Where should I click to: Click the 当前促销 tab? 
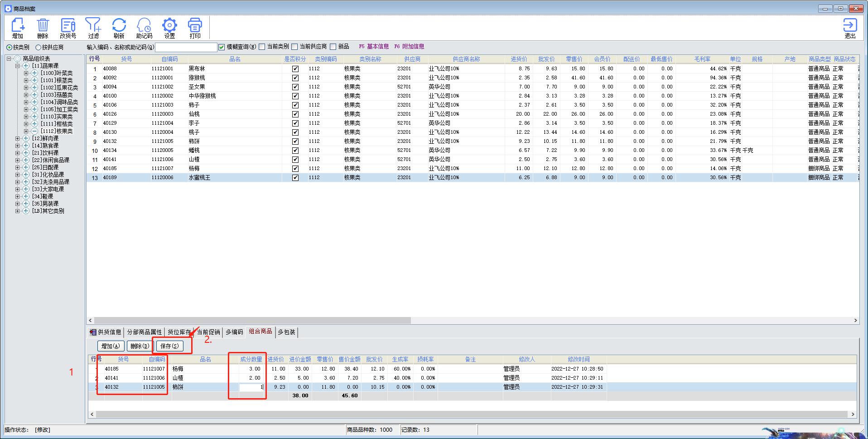pos(208,332)
